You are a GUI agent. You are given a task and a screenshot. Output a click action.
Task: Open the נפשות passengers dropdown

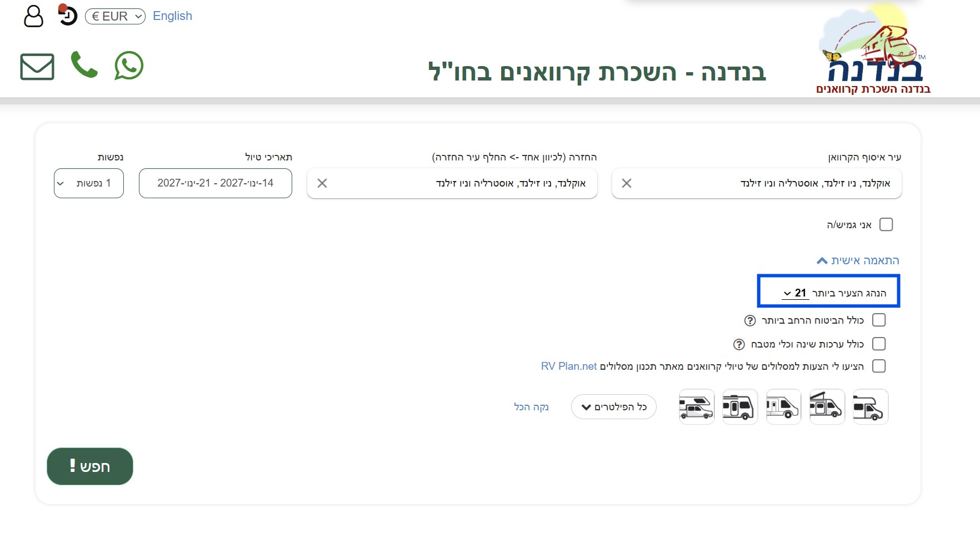coord(88,183)
